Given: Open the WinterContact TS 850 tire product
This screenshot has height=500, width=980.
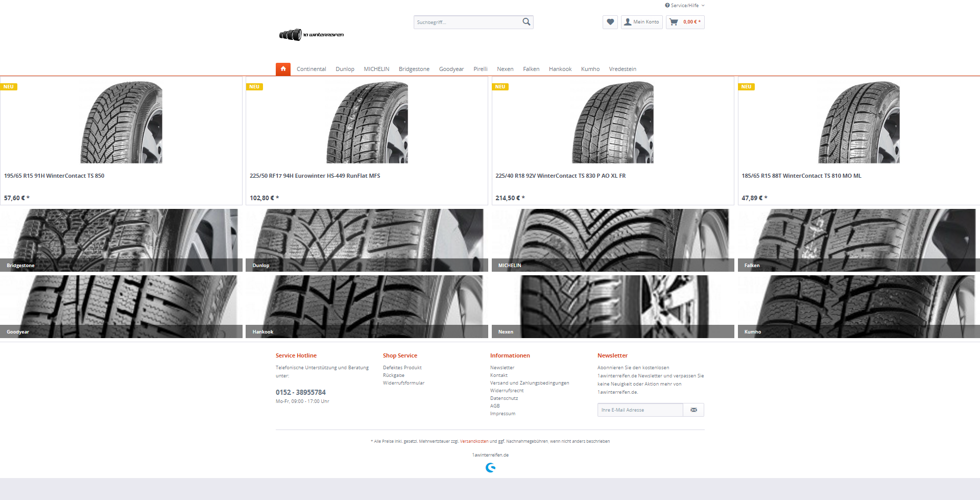Looking at the screenshot, I should click(x=121, y=140).
